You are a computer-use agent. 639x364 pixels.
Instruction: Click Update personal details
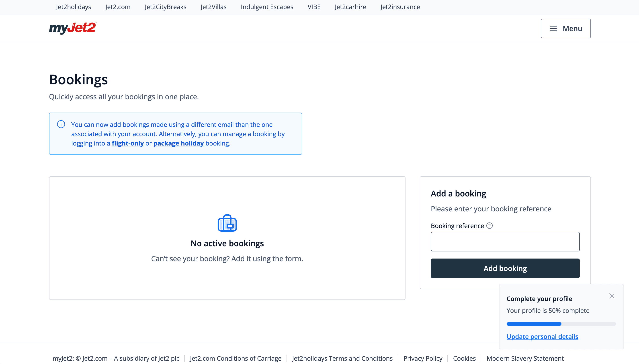[542, 336]
